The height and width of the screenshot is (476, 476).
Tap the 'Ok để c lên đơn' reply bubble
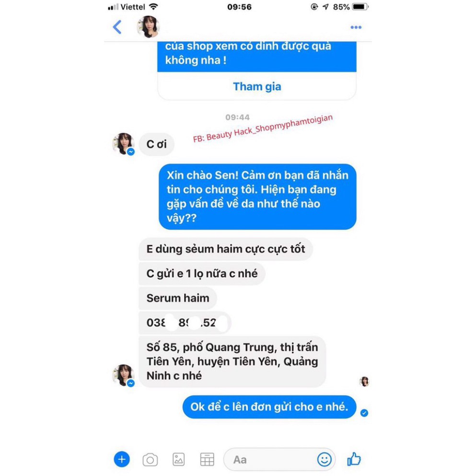[x=269, y=407]
